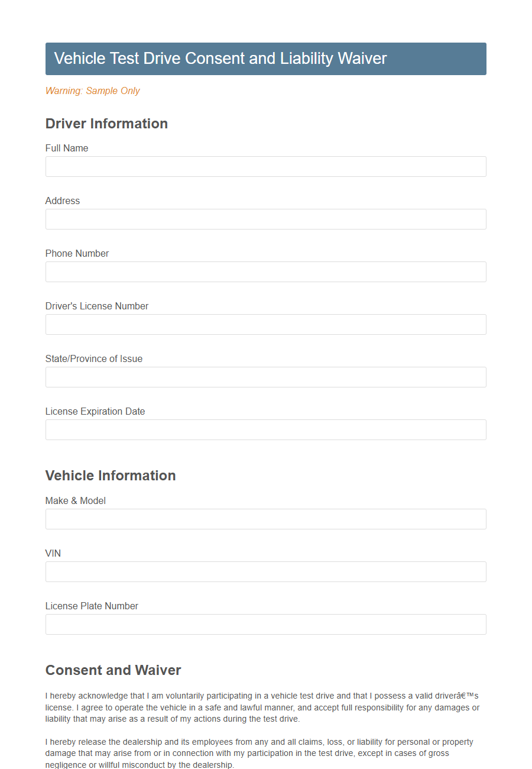
Task: Click the Driver's License Number field
Action: tap(266, 324)
